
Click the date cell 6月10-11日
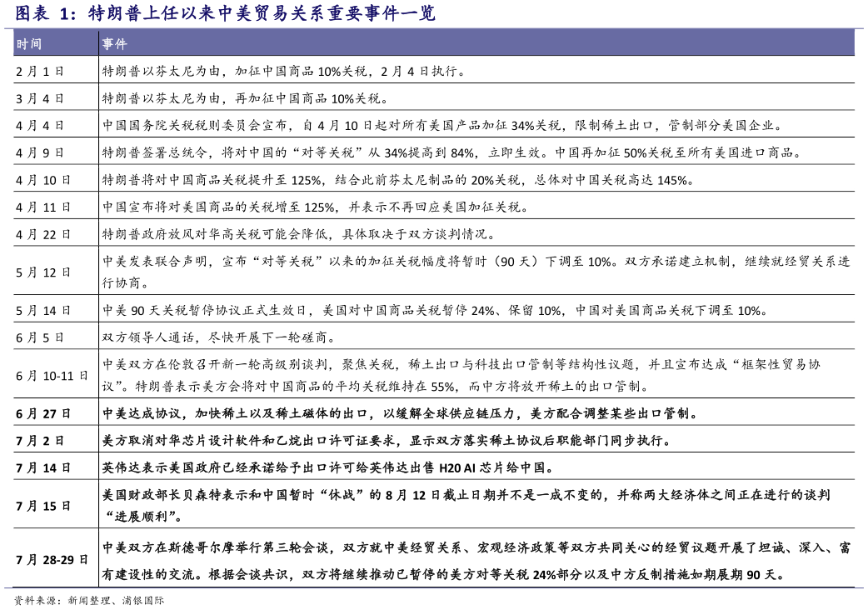pyautogui.click(x=52, y=375)
